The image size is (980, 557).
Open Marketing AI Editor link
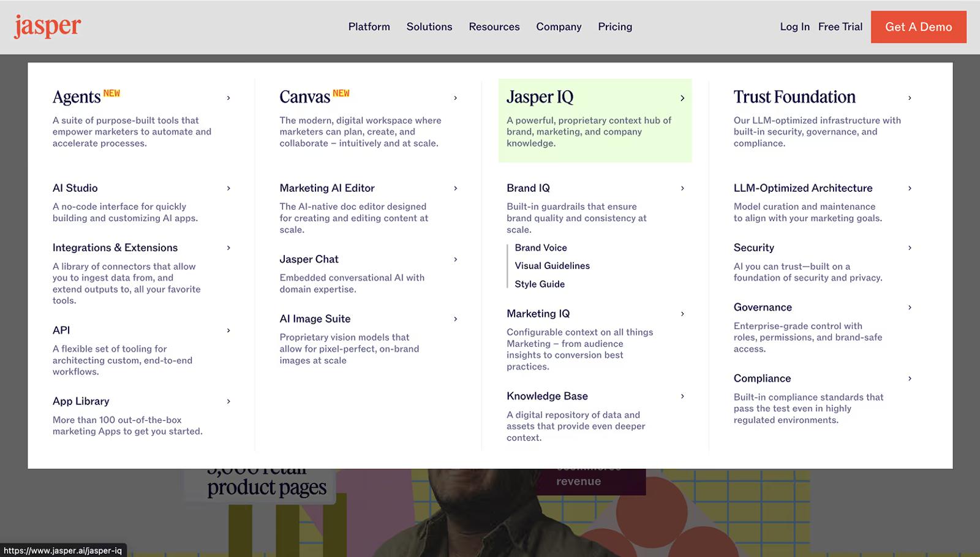click(327, 188)
